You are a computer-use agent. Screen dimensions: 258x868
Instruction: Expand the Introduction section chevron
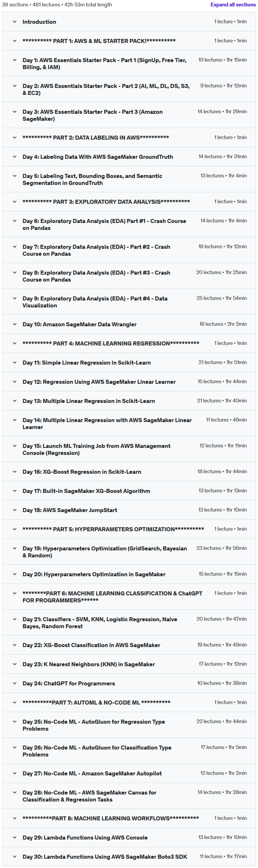click(15, 21)
